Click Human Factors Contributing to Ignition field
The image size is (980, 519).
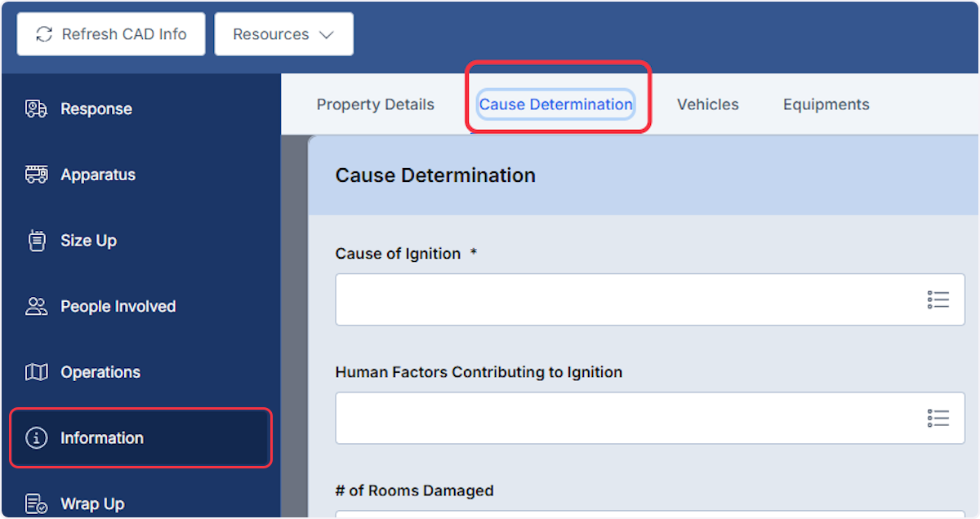point(650,418)
